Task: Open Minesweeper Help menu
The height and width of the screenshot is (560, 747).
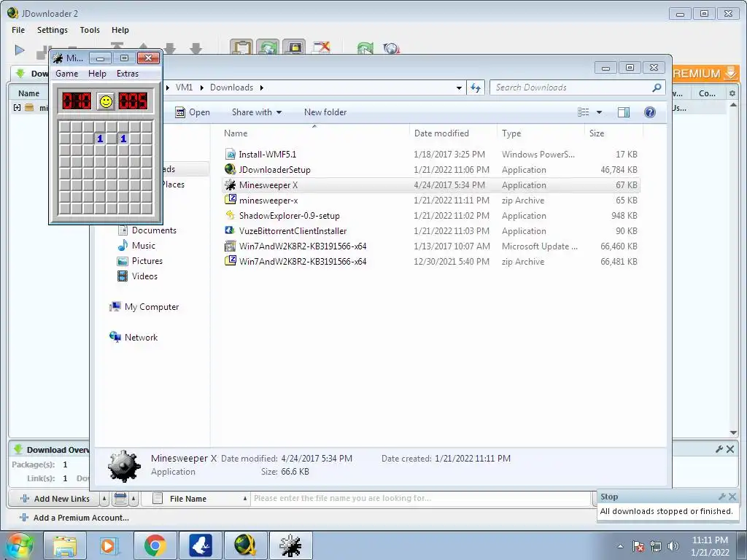Action: point(97,74)
